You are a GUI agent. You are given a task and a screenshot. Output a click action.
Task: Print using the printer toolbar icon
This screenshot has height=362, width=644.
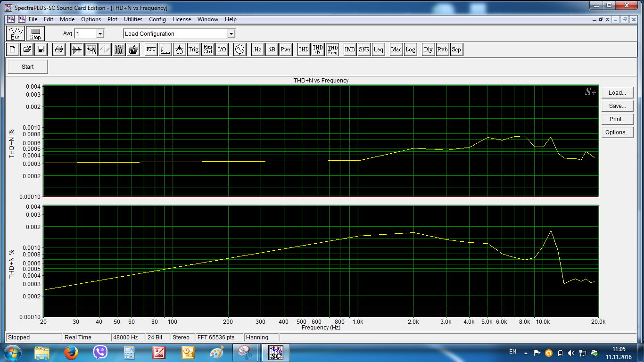coord(59,49)
